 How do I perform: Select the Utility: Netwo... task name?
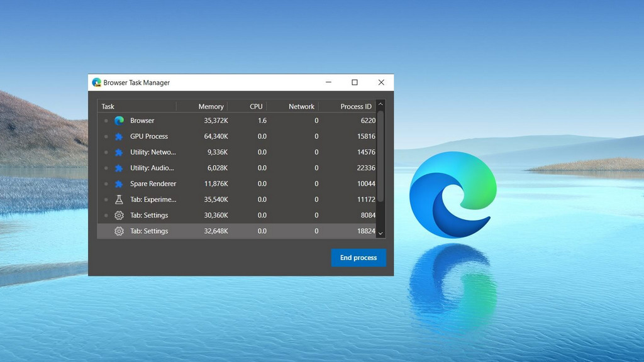point(153,152)
